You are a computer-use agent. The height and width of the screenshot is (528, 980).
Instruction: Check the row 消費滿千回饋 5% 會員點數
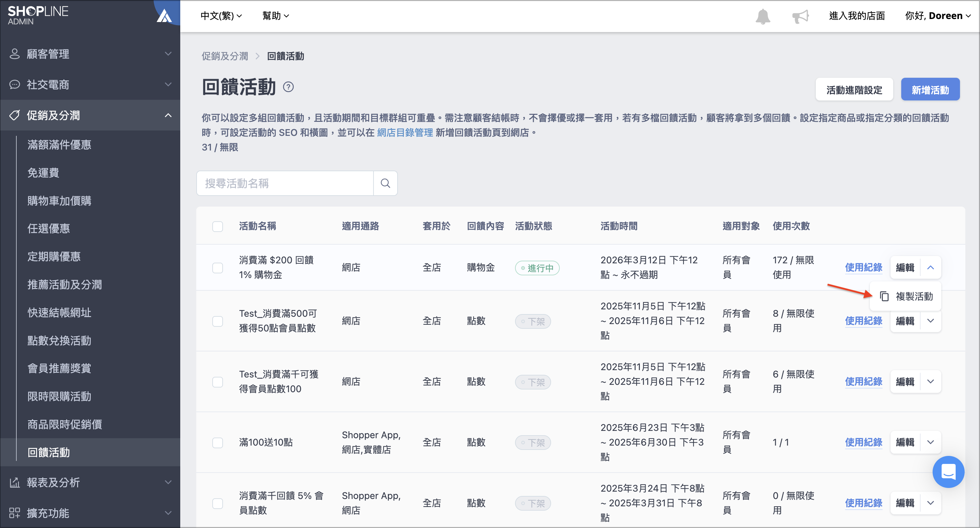218,503
